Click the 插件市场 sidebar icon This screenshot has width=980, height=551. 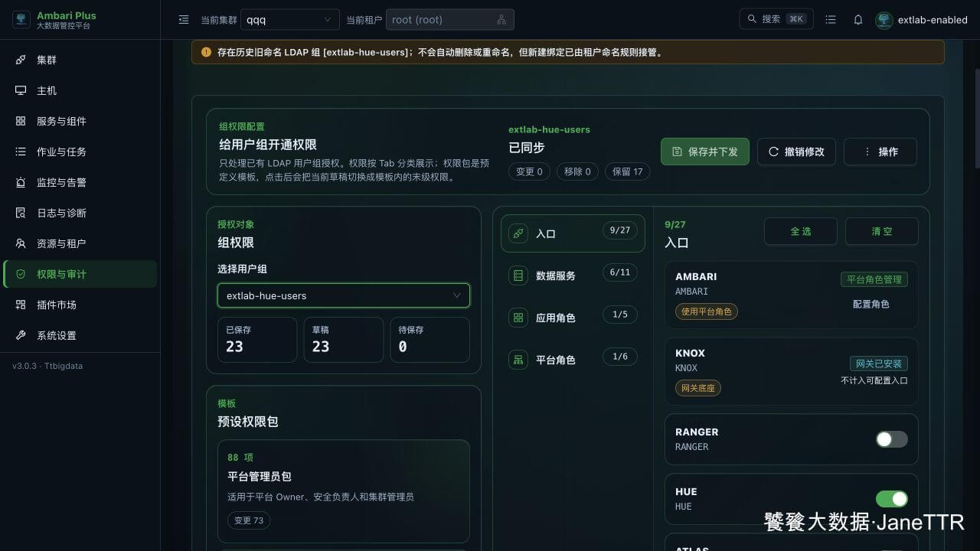click(21, 305)
